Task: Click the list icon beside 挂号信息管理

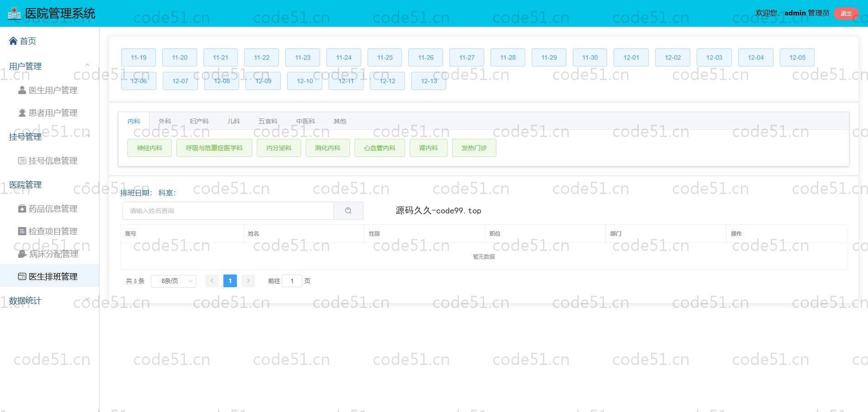Action: pyautogui.click(x=22, y=161)
